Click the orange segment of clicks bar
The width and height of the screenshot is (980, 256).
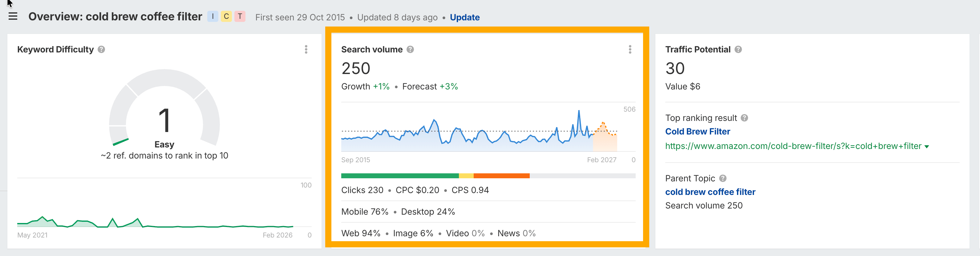(x=501, y=176)
